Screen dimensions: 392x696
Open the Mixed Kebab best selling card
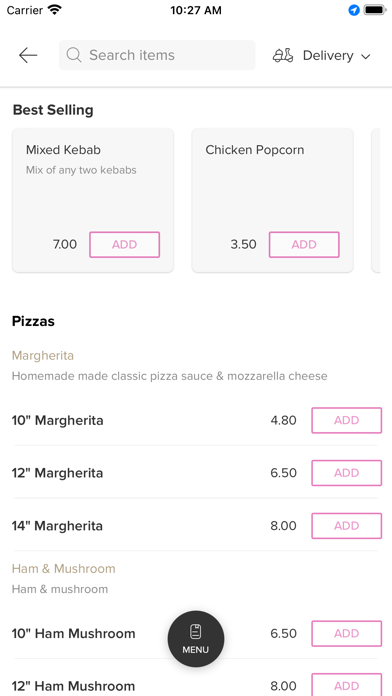click(93, 200)
